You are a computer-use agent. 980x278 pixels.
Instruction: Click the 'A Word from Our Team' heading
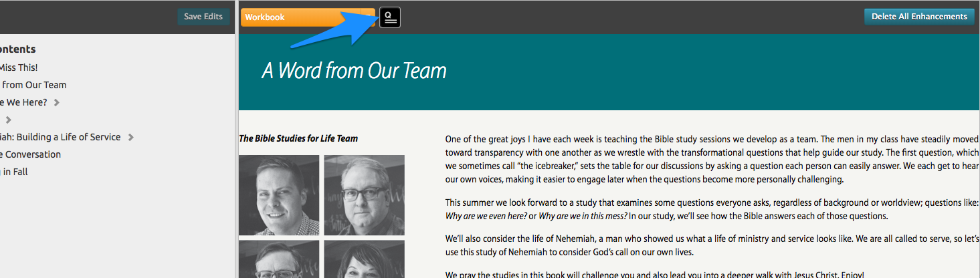coord(354,71)
